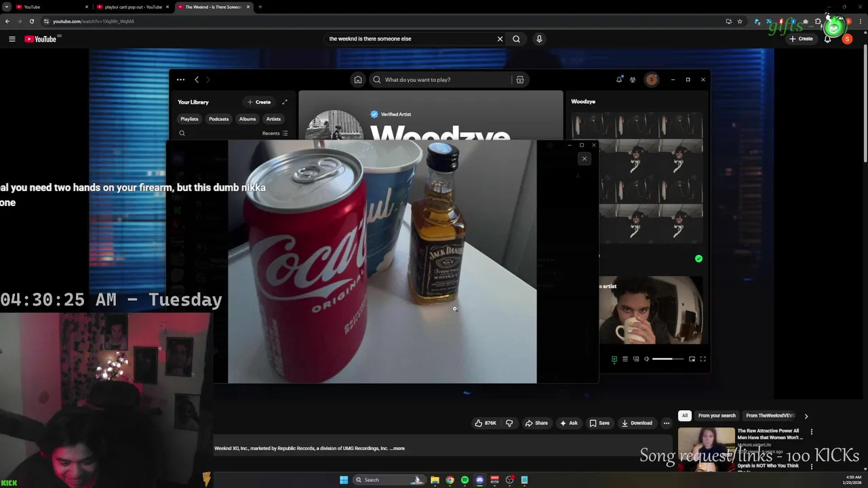Click the YouTube Create button
The image size is (868, 488).
pyautogui.click(x=801, y=39)
